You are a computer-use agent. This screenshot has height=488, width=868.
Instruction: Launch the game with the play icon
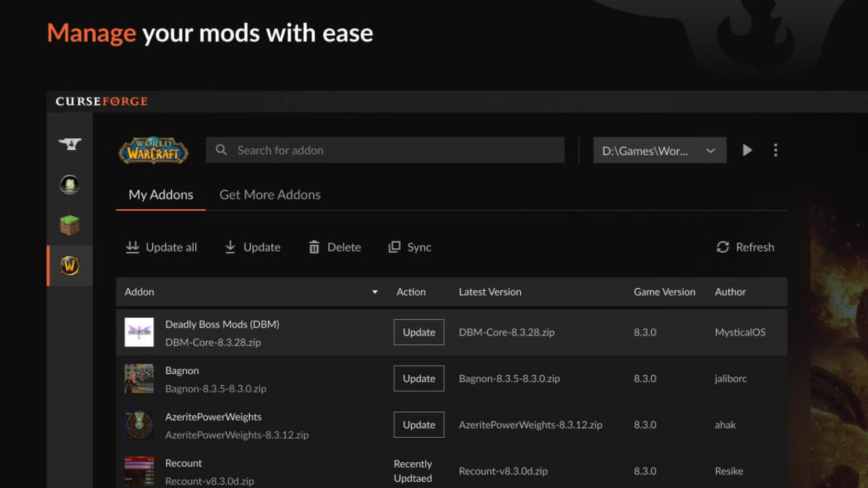(x=747, y=150)
